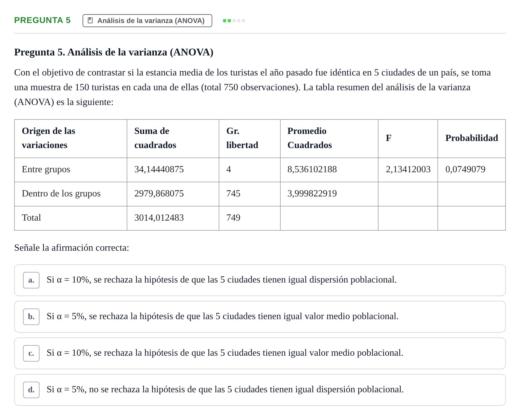This screenshot has height=420, width=520.
Task: Click the degrees of freedom value 749
Action: point(233,218)
